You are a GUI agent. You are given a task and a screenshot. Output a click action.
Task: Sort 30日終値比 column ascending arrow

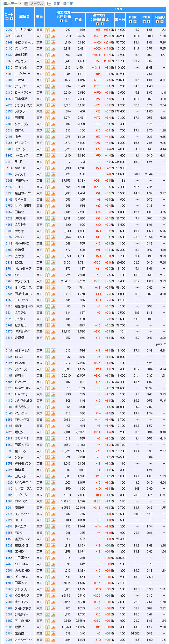point(98,24)
